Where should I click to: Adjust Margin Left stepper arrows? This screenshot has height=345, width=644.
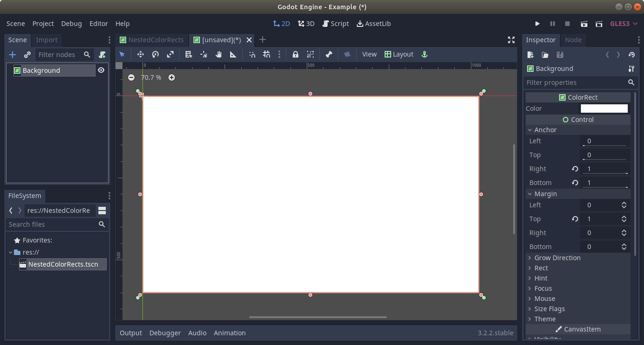pos(624,205)
